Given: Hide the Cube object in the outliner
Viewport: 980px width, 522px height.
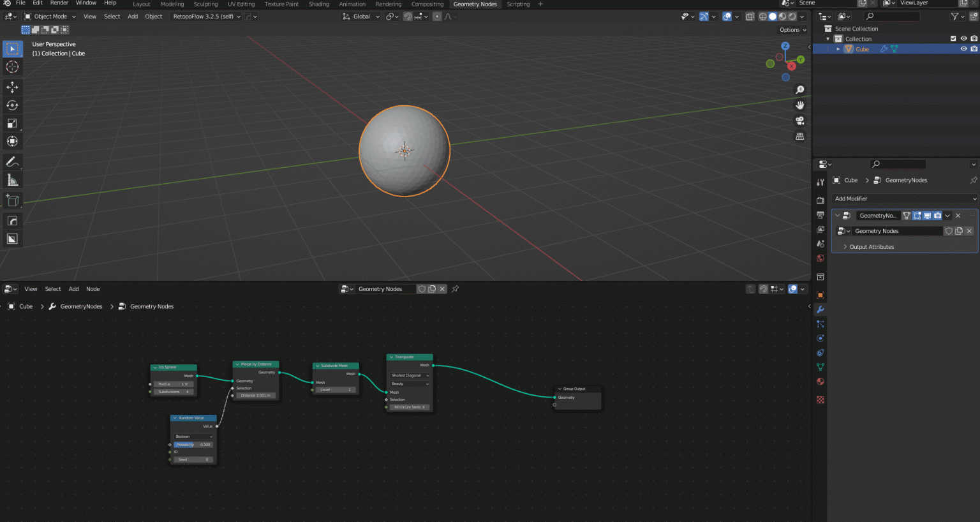Looking at the screenshot, I should pos(963,48).
